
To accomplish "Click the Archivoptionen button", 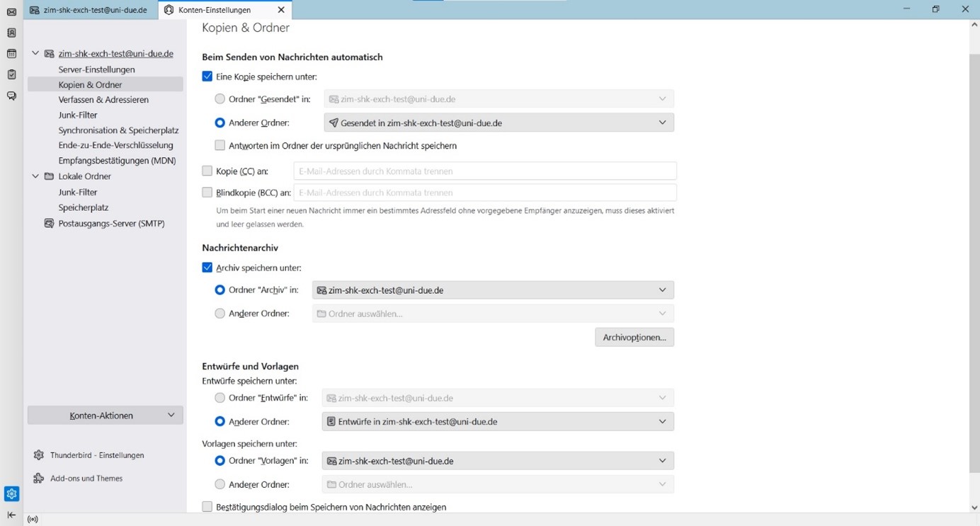I will (634, 337).
